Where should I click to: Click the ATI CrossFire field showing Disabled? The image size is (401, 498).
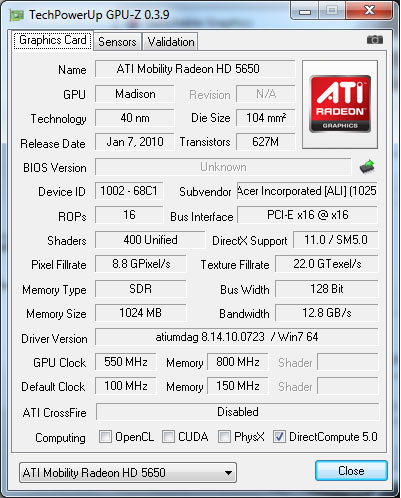(237, 412)
